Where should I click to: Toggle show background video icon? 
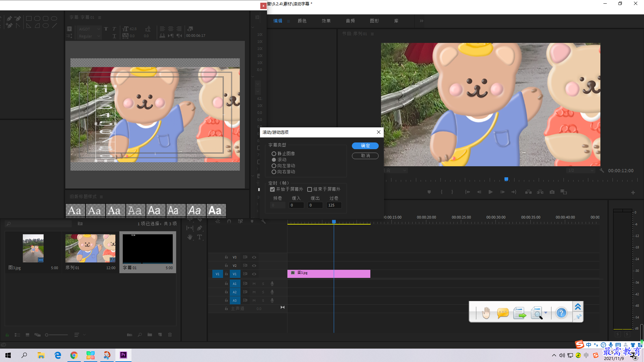coord(190,29)
